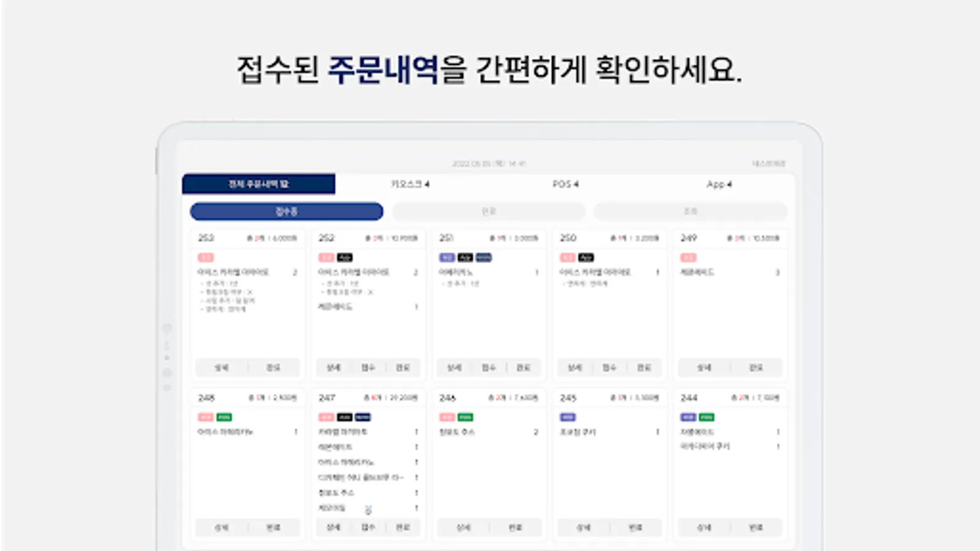Switch to the 키오스크 4 tab

click(x=410, y=184)
